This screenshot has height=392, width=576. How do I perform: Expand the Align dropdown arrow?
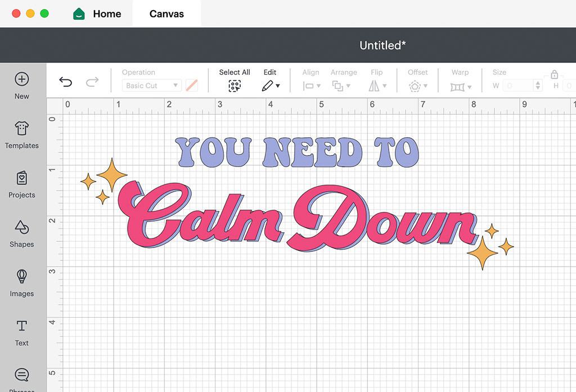coord(318,86)
